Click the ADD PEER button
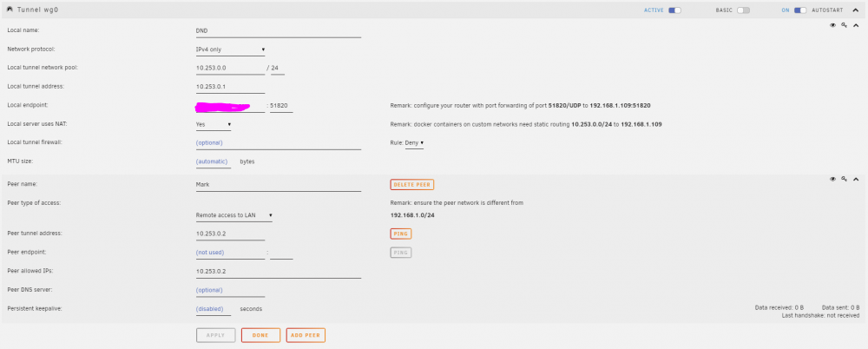 tap(306, 335)
